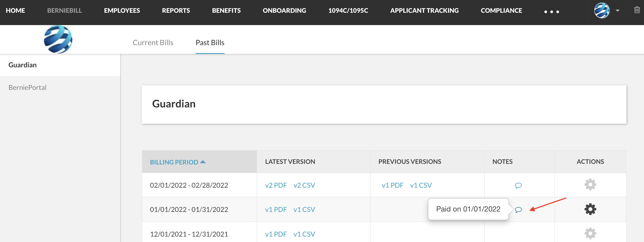Download v1 PDF for January 2022 bill
The width and height of the screenshot is (644, 242).
(276, 210)
